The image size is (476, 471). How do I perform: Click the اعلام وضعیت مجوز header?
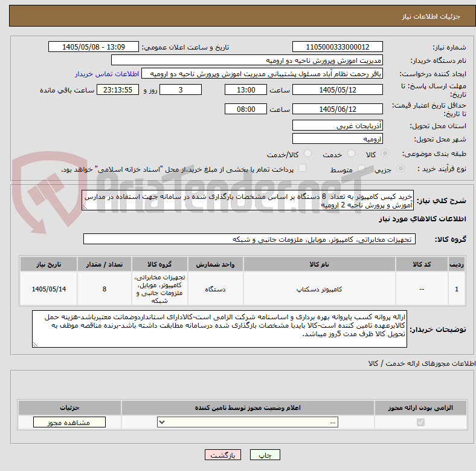tap(248, 408)
